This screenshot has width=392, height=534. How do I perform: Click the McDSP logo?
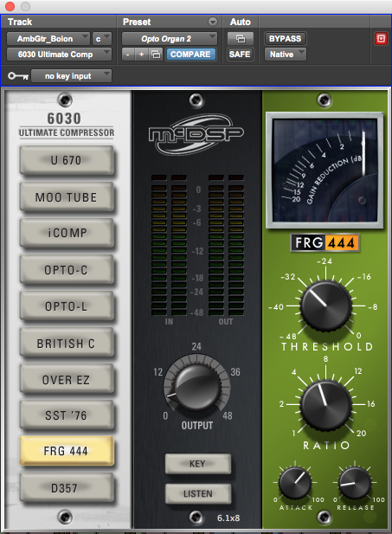[x=196, y=134]
